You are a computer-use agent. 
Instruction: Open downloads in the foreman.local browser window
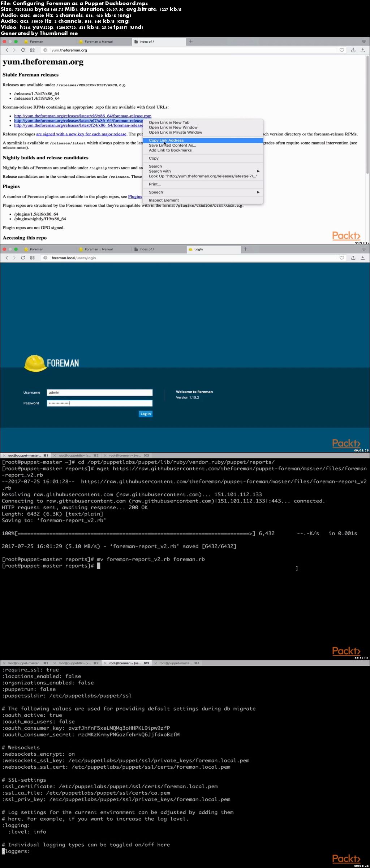(x=363, y=258)
